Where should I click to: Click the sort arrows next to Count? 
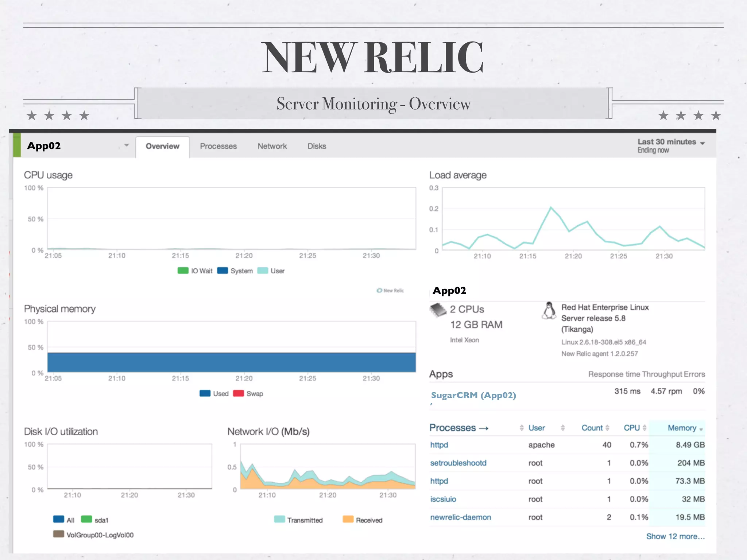tap(607, 428)
